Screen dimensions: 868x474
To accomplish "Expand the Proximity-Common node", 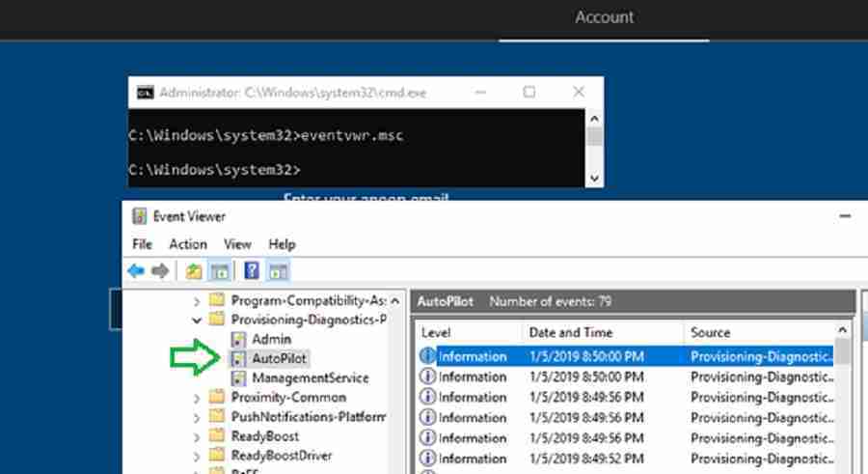I will pyautogui.click(x=197, y=398).
